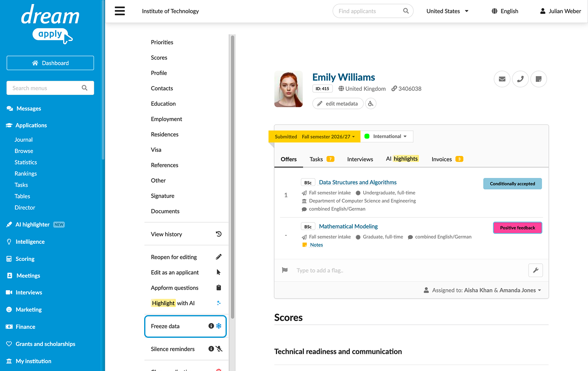Image resolution: width=588 pixels, height=371 pixels.
Task: Click the globe language icon
Action: [x=494, y=11]
